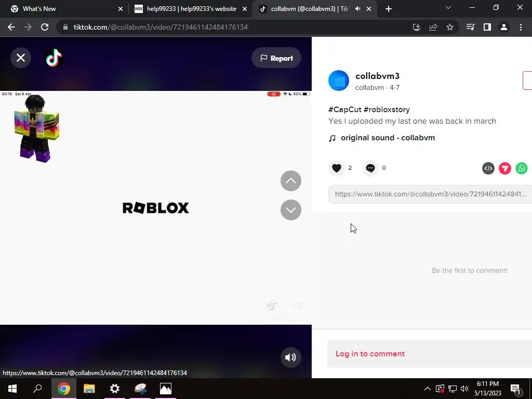Open the comments bubble icon
The image size is (532, 399).
pos(370,168)
